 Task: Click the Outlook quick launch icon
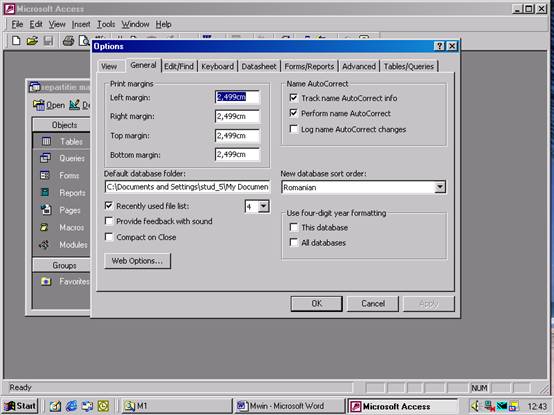pyautogui.click(x=103, y=406)
